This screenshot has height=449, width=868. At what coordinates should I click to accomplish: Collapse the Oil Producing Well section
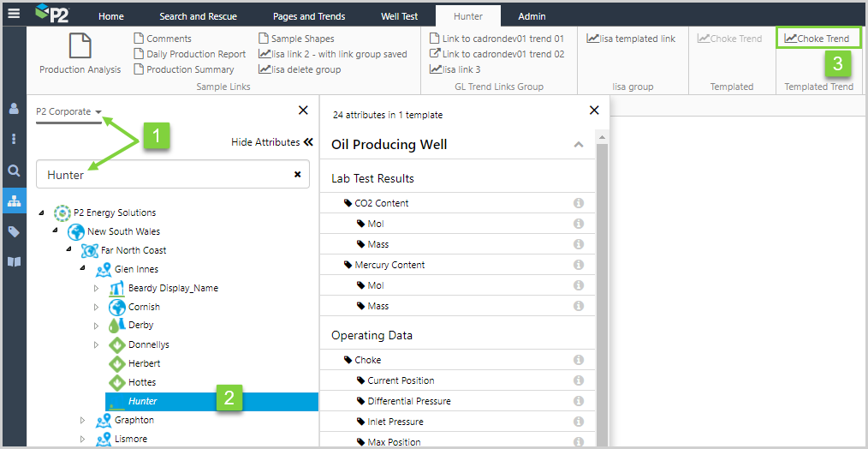[x=578, y=145]
